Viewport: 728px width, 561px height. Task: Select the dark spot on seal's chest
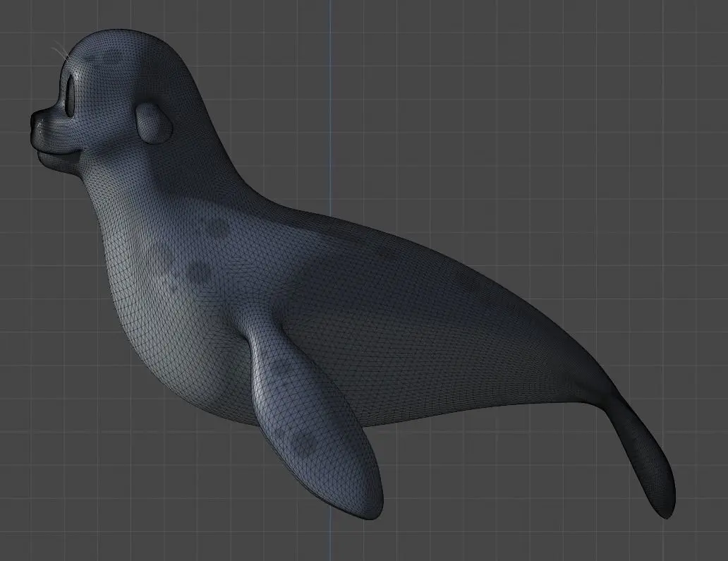coord(199,272)
